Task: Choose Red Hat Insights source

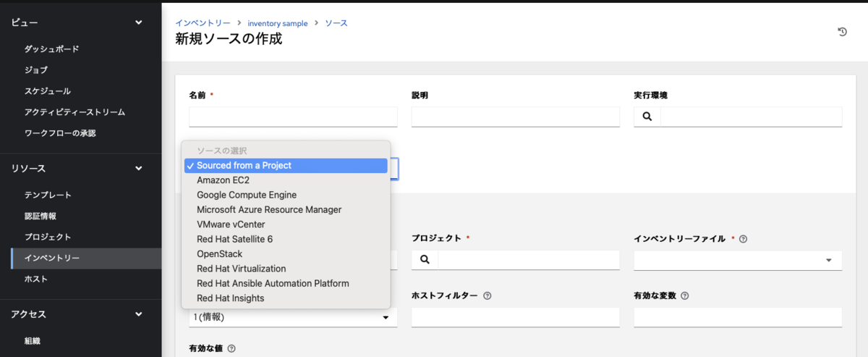Action: tap(286, 298)
